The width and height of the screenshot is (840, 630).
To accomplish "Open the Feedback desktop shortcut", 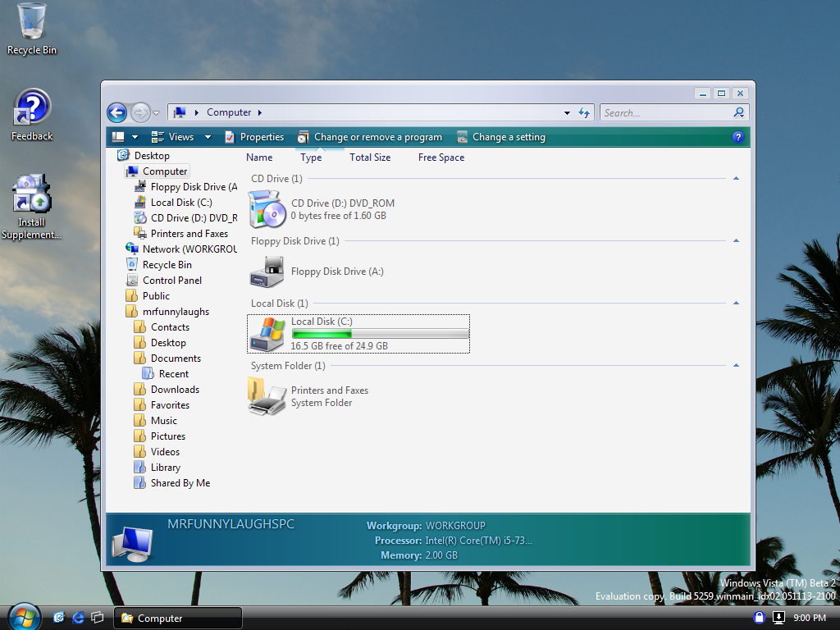I will pos(32,108).
